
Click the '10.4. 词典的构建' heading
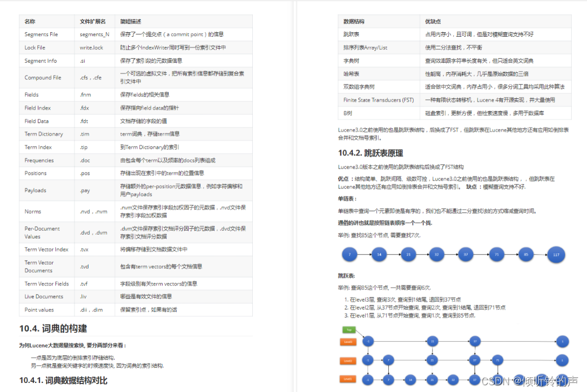point(53,328)
